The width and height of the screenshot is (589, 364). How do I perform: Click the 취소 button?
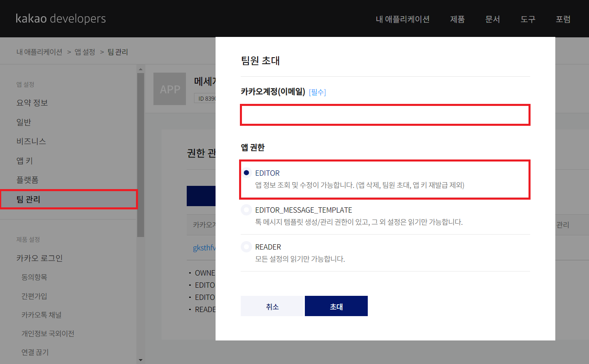coord(272,306)
